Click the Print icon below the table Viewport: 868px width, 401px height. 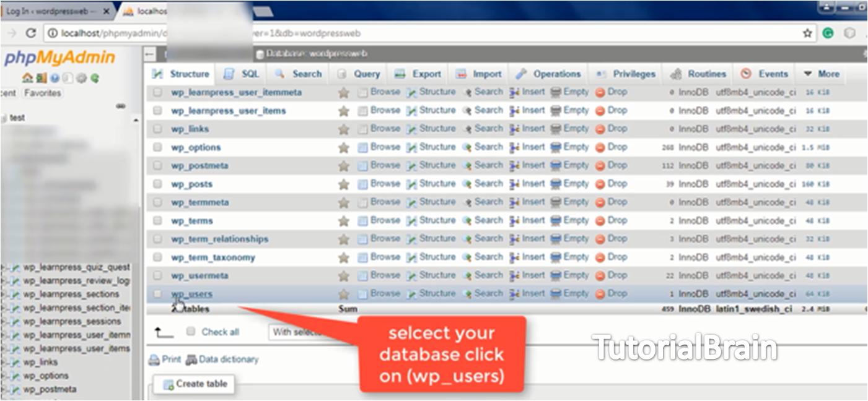[154, 360]
